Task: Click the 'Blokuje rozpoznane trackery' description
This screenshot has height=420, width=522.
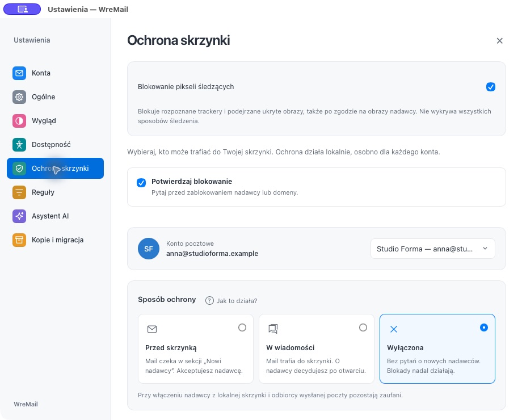Action: tap(314, 116)
